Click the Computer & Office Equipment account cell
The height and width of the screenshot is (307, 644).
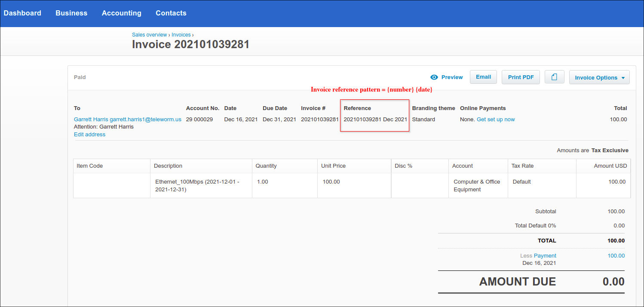tap(477, 185)
